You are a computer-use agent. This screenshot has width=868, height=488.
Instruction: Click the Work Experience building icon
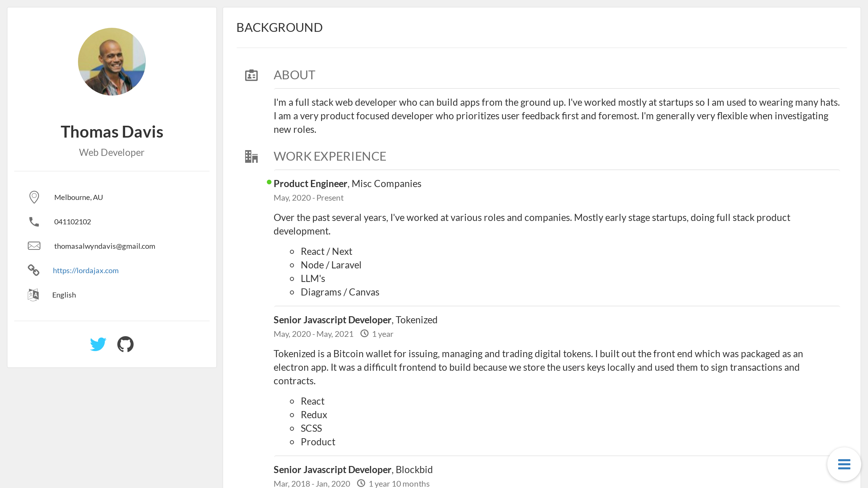tap(251, 157)
